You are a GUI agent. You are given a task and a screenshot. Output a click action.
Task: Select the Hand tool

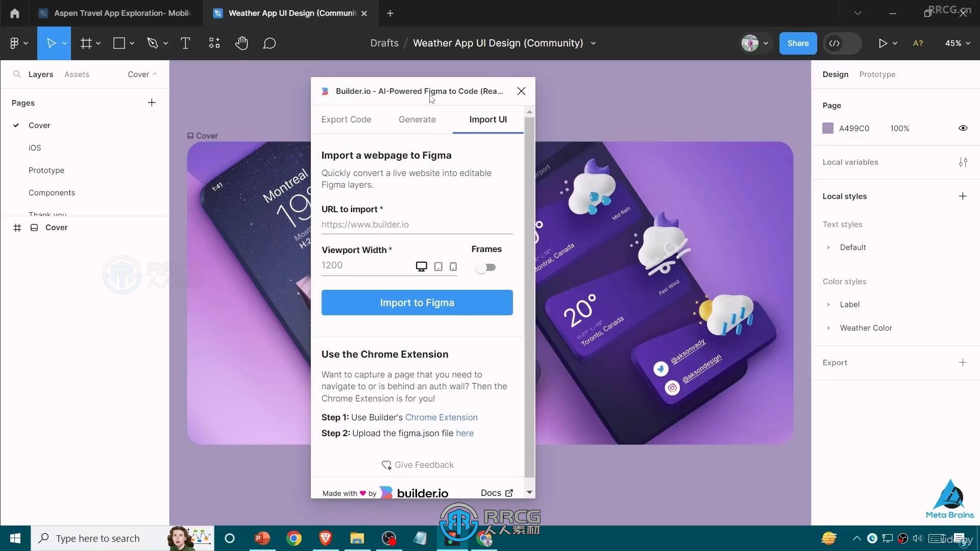(241, 43)
